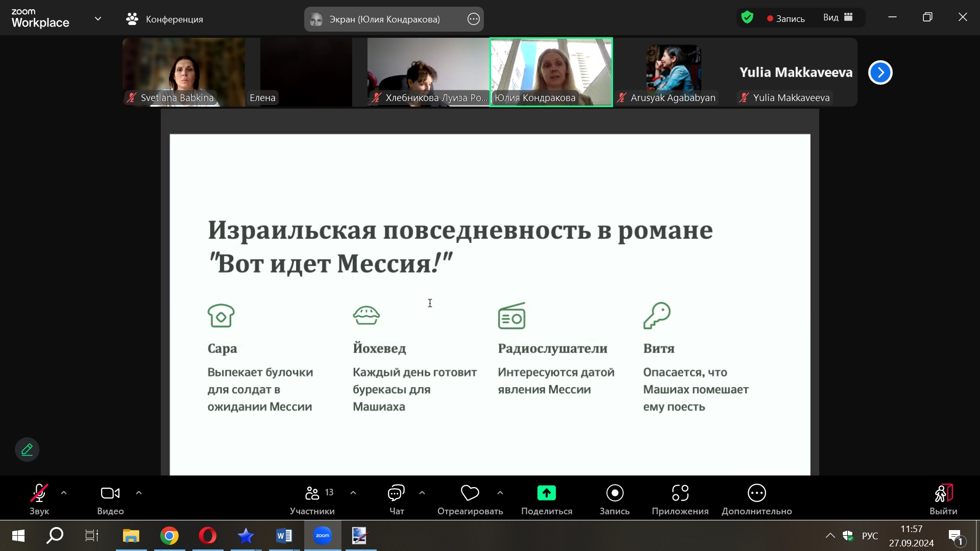This screenshot has width=980, height=551.
Task: Open the More options ellipsis icon
Action: (756, 493)
